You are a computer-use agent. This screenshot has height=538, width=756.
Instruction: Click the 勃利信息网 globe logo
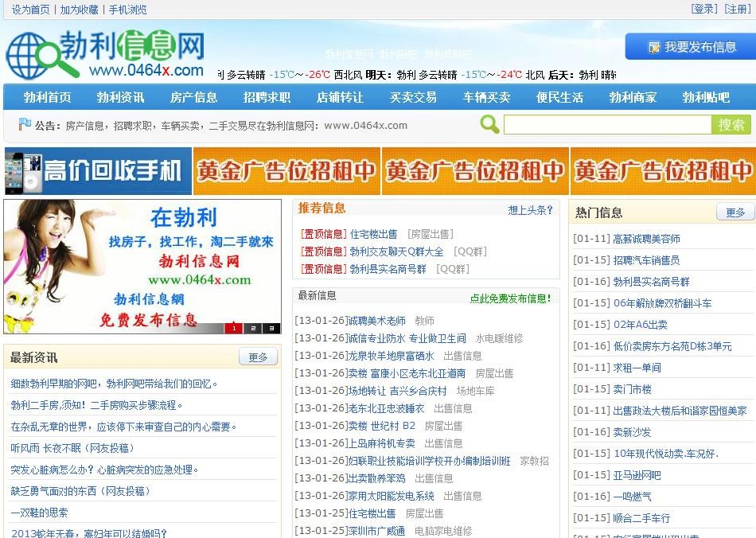point(105,54)
